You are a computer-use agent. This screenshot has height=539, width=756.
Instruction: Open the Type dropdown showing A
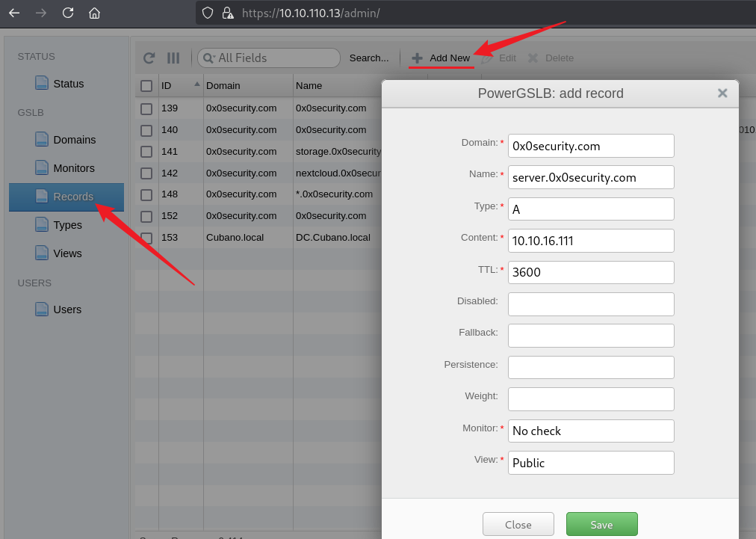pyautogui.click(x=590, y=209)
